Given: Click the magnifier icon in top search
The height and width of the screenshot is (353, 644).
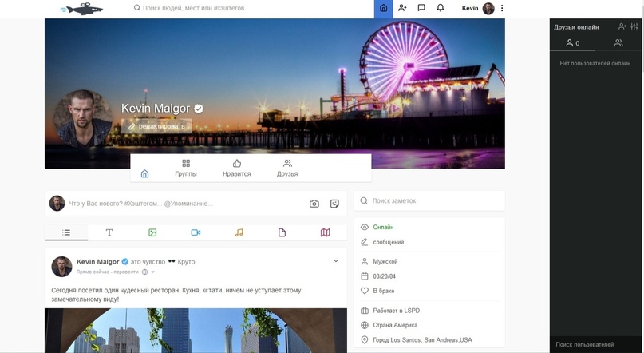Looking at the screenshot, I should (x=136, y=8).
